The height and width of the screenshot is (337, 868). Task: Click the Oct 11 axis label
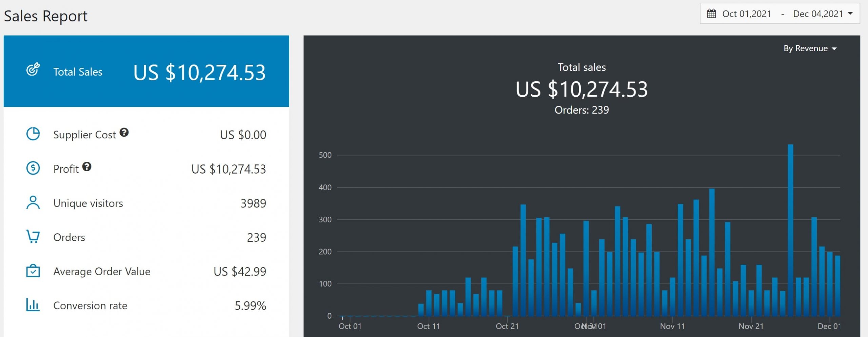pos(429,326)
